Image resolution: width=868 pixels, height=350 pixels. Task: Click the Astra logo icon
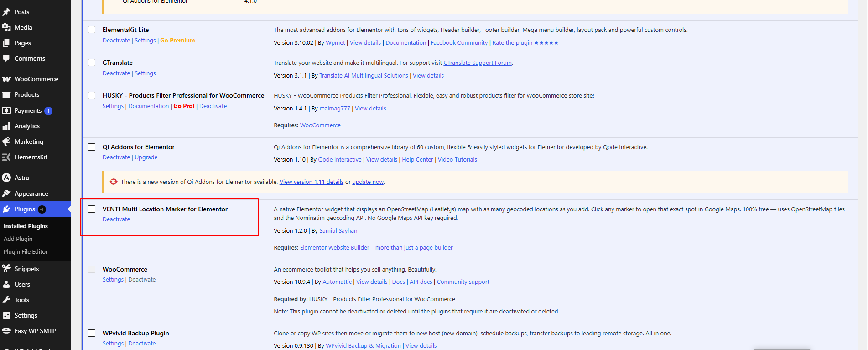(6, 178)
